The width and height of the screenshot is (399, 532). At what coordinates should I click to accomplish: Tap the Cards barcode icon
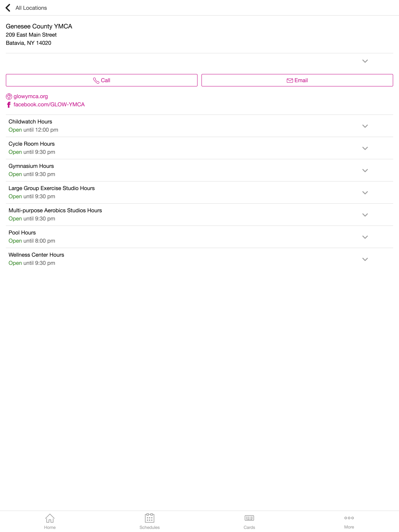(x=249, y=518)
